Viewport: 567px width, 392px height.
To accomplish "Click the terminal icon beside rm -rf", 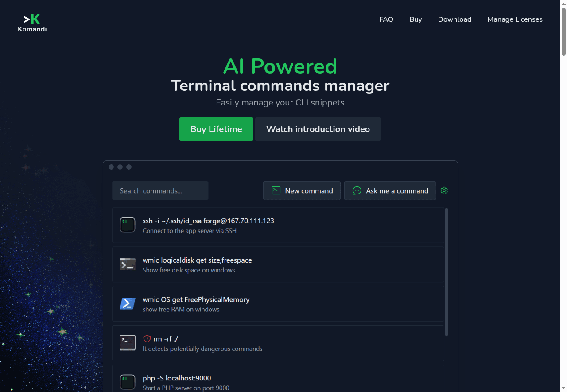I will pos(128,343).
